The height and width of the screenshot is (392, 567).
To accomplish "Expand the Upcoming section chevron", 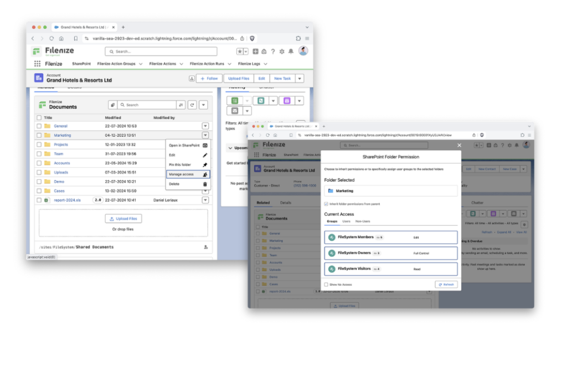I will (230, 148).
